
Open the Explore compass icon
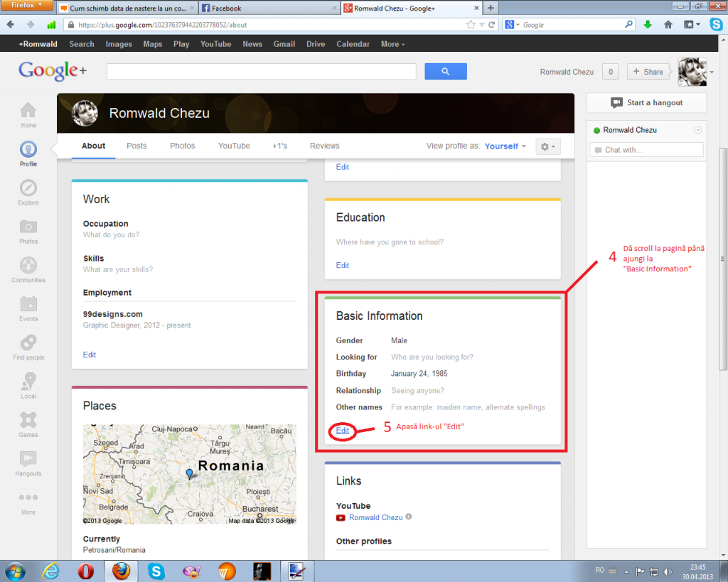pyautogui.click(x=28, y=192)
